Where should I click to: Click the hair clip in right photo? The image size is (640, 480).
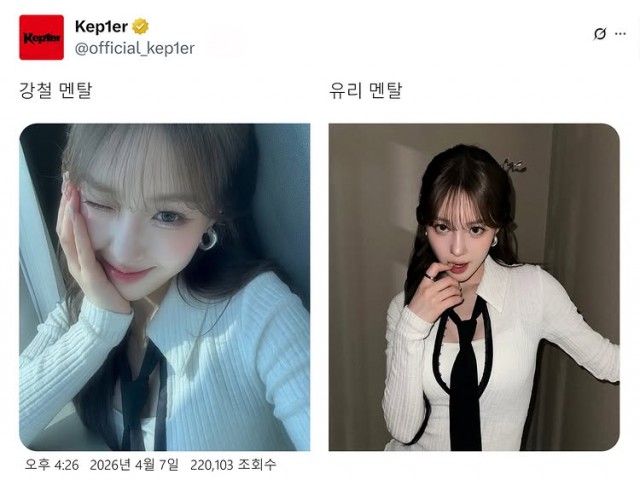tap(513, 166)
